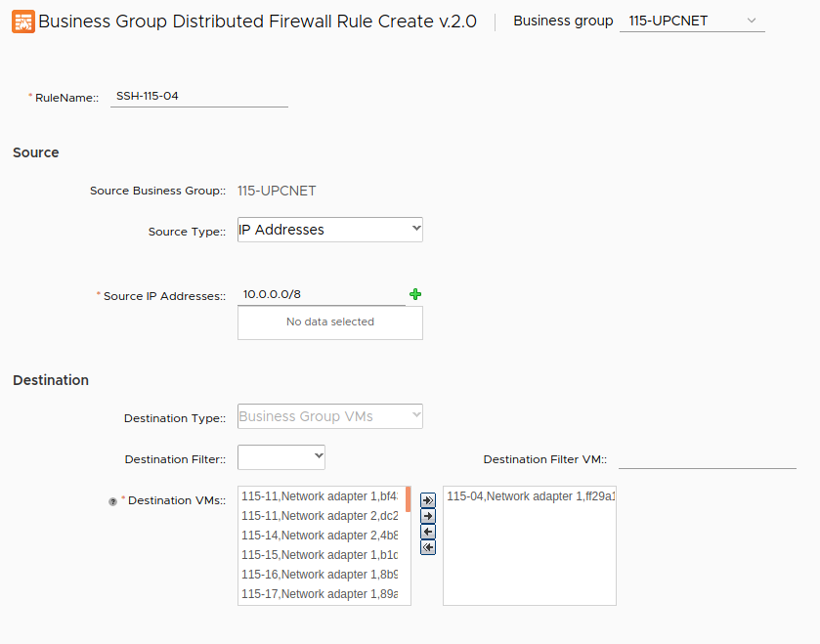Select 115-11 Network adapter 1 in available list
Viewport: 820px width, 644px height.
point(320,496)
